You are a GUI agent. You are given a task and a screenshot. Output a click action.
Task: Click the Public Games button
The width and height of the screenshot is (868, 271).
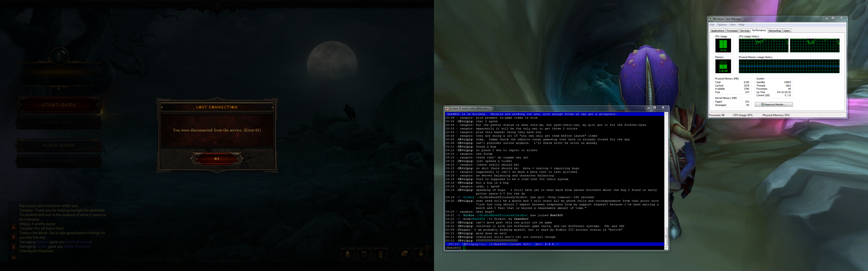[59, 145]
